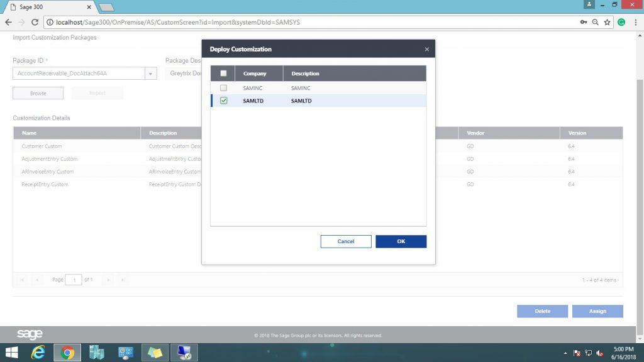Close the Sage 300 tab
The height and width of the screenshot is (362, 644).
coord(89,7)
